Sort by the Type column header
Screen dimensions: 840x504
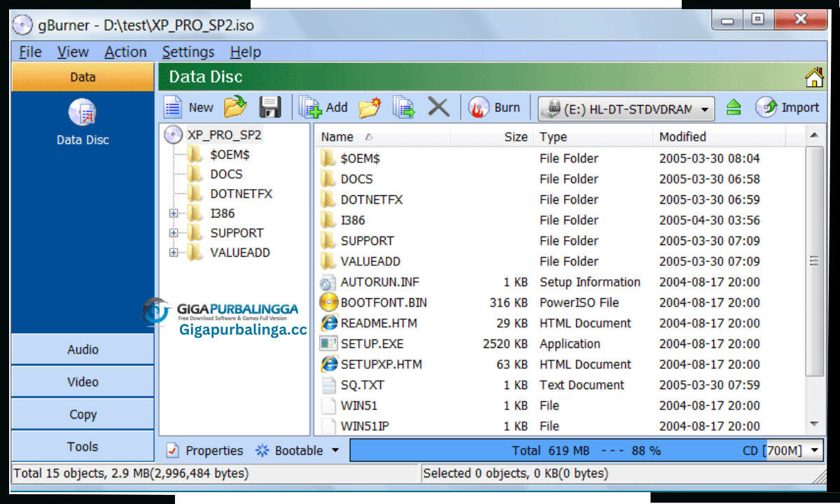(x=594, y=136)
